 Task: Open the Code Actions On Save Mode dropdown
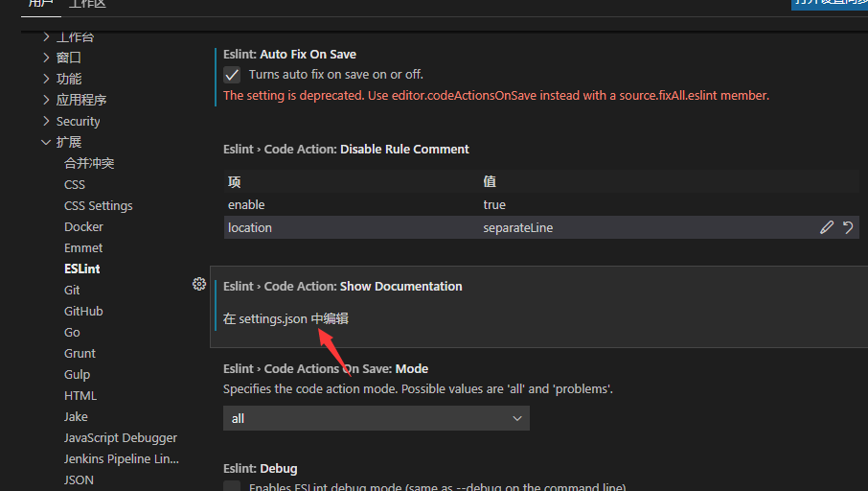376,418
